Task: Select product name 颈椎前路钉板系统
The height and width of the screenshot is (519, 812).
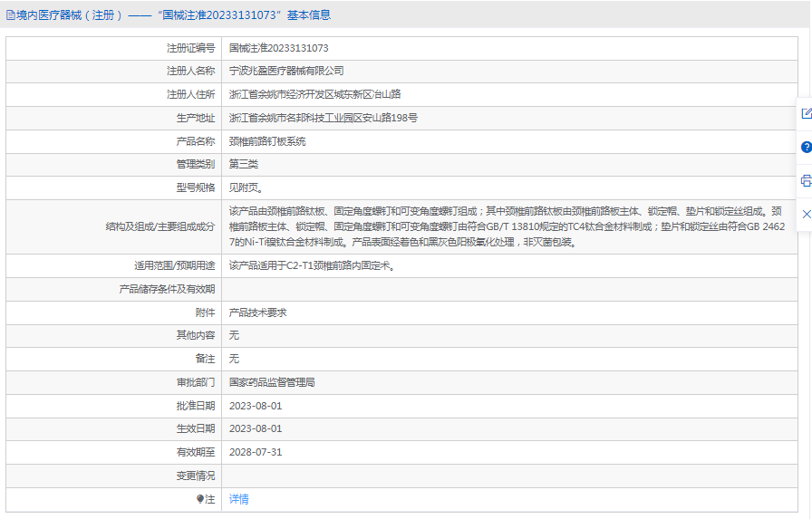Action: pyautogui.click(x=267, y=141)
